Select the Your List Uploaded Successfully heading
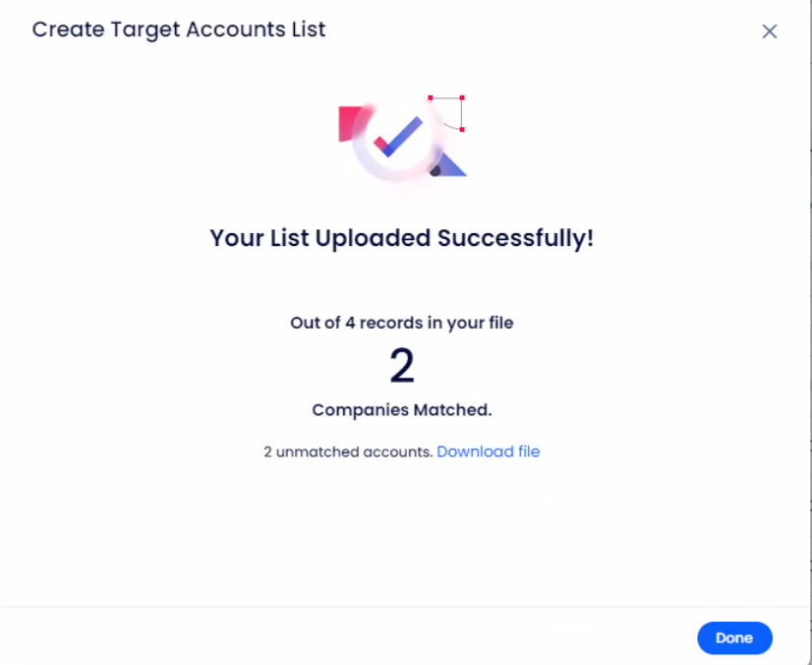This screenshot has height=665, width=812. (x=402, y=238)
